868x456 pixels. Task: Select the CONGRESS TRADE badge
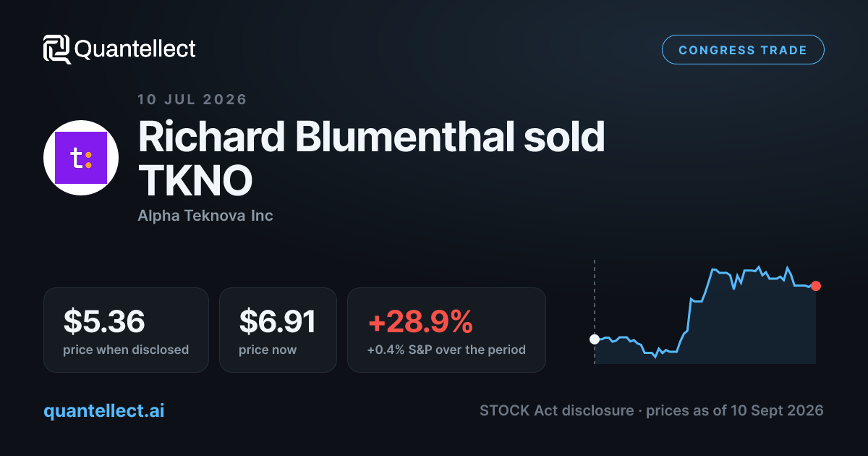tap(743, 50)
